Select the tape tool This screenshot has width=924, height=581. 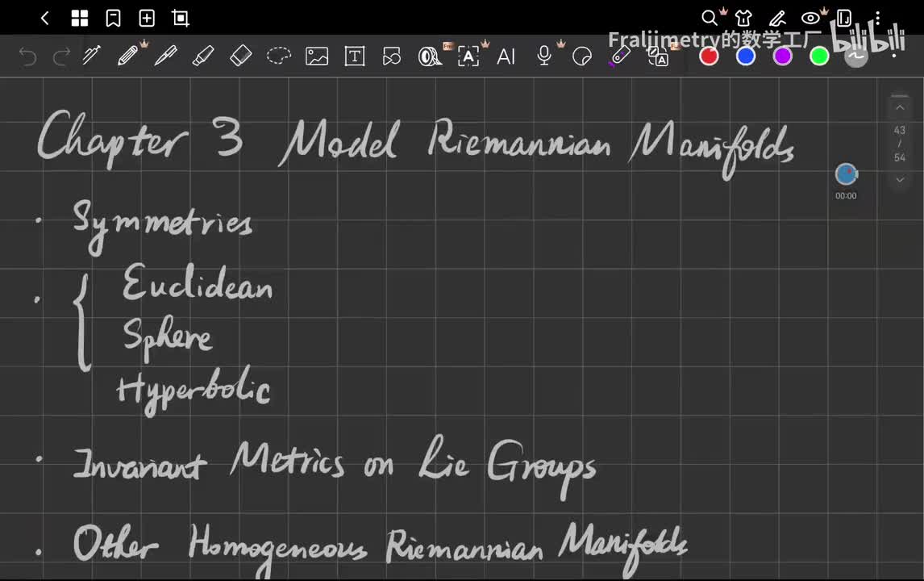tap(430, 56)
